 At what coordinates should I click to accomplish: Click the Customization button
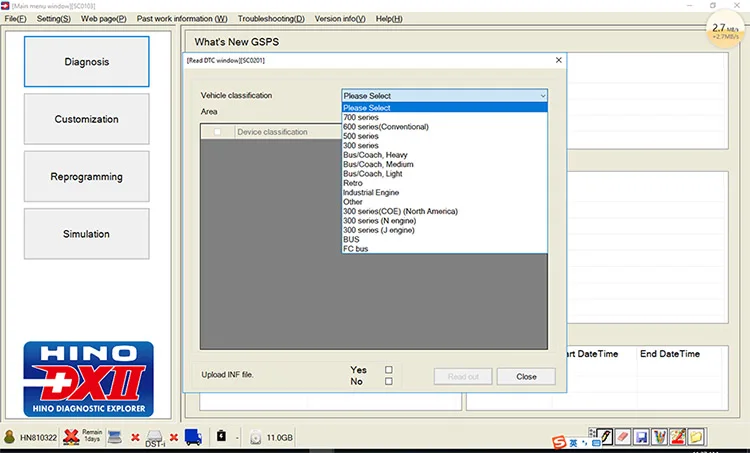87,119
